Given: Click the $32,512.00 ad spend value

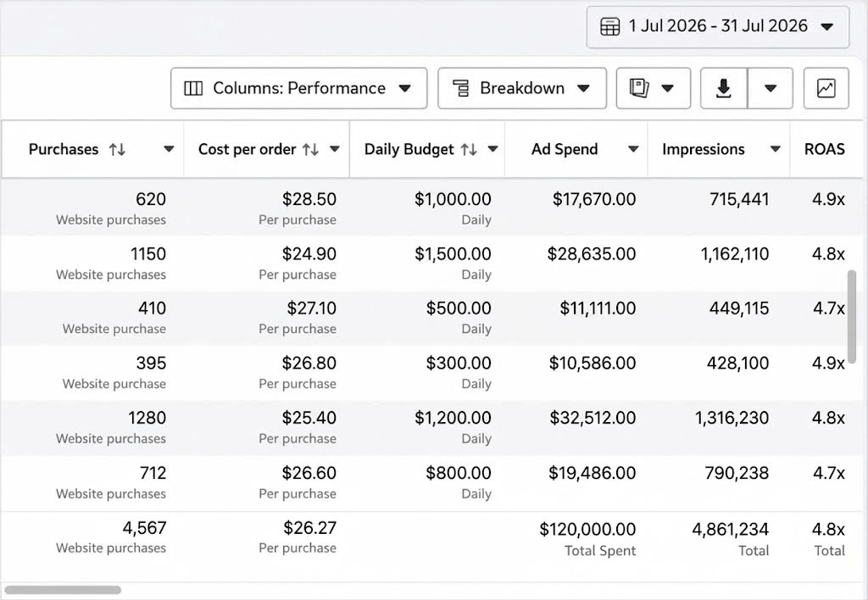Looking at the screenshot, I should (593, 418).
